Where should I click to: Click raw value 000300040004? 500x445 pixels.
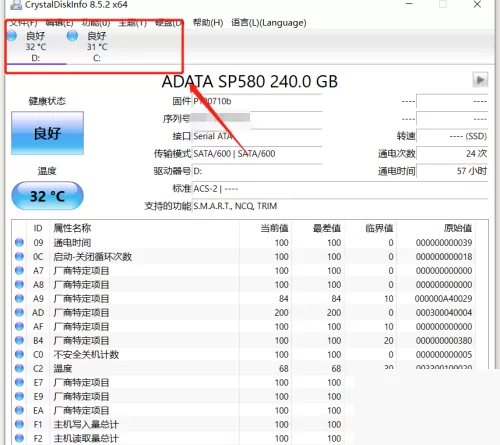[x=444, y=312]
